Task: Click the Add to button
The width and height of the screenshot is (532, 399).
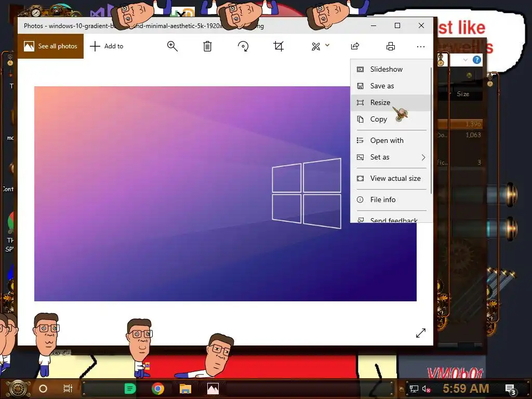Action: pyautogui.click(x=107, y=46)
